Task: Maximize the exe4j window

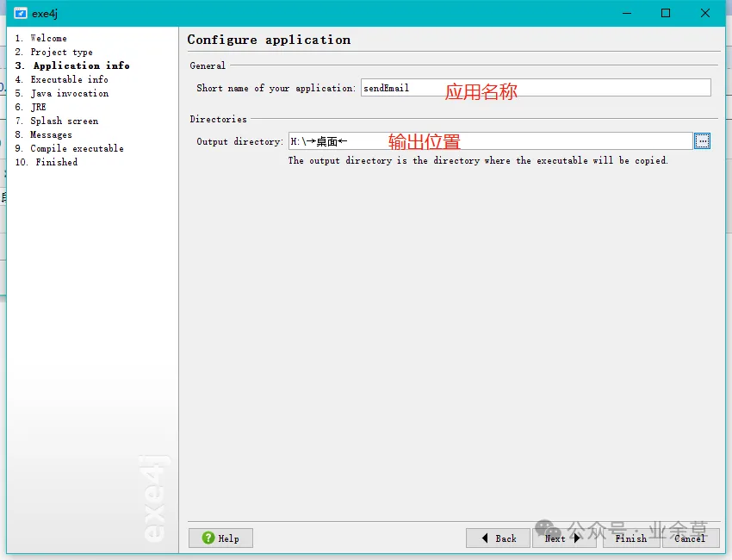Action: (x=666, y=13)
